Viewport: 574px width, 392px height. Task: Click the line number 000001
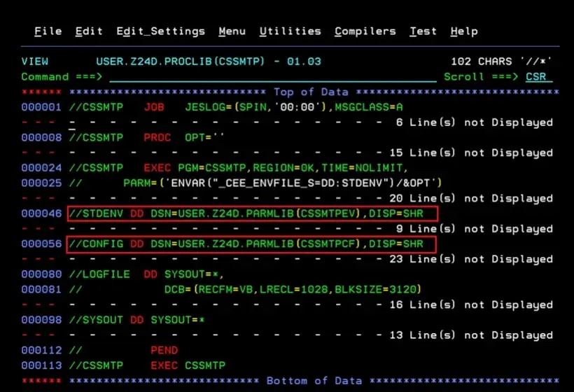pos(41,107)
